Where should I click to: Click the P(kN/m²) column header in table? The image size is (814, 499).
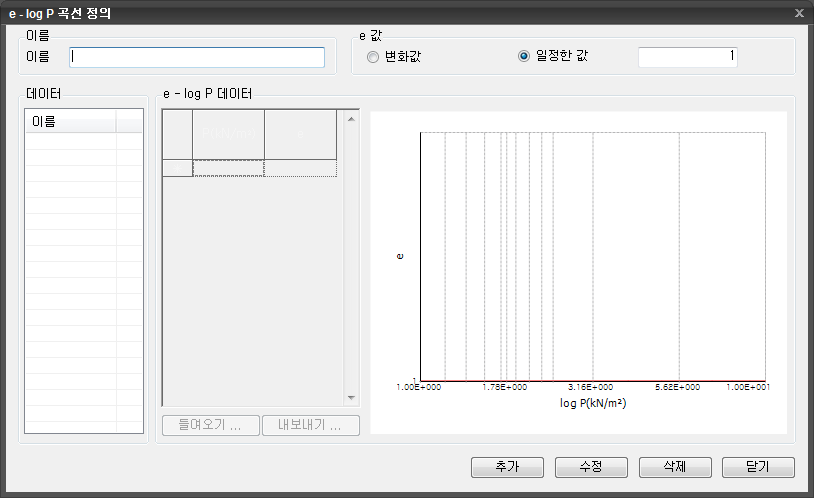click(x=228, y=134)
